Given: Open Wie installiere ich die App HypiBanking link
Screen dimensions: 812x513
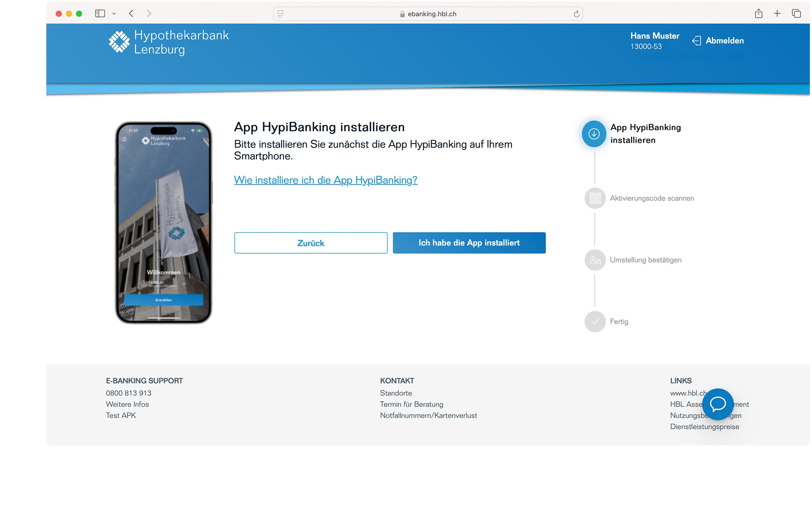Looking at the screenshot, I should click(326, 180).
